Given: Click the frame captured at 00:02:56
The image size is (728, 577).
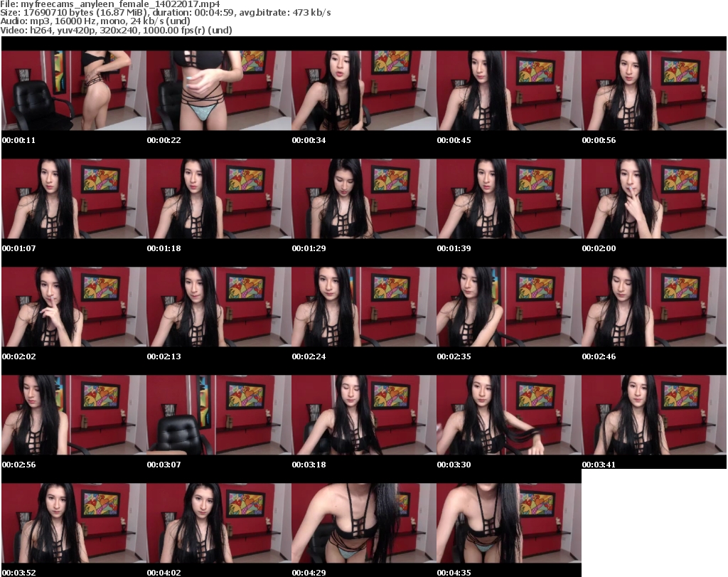Looking at the screenshot, I should pos(74,415).
